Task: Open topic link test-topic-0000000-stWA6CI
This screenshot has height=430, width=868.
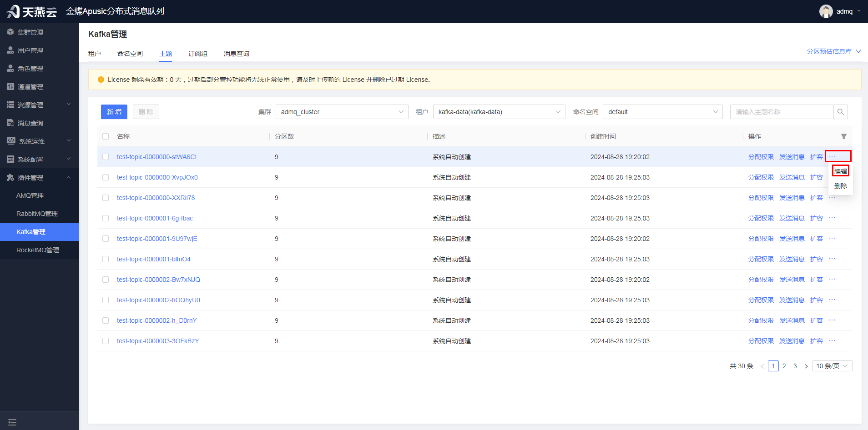Action: click(156, 157)
